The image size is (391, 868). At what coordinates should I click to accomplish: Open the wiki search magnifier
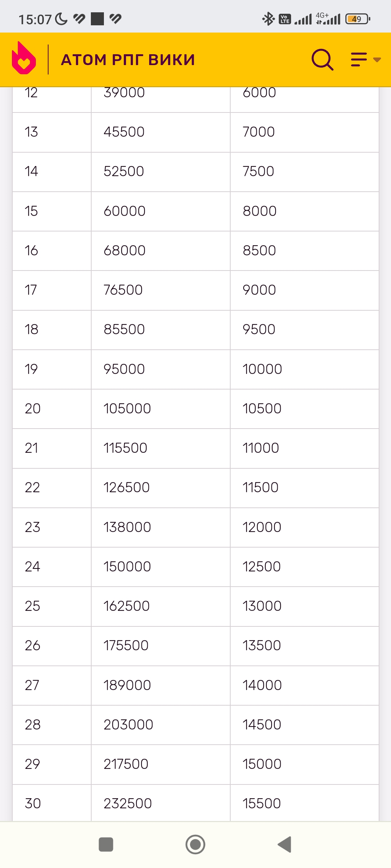[x=322, y=59]
